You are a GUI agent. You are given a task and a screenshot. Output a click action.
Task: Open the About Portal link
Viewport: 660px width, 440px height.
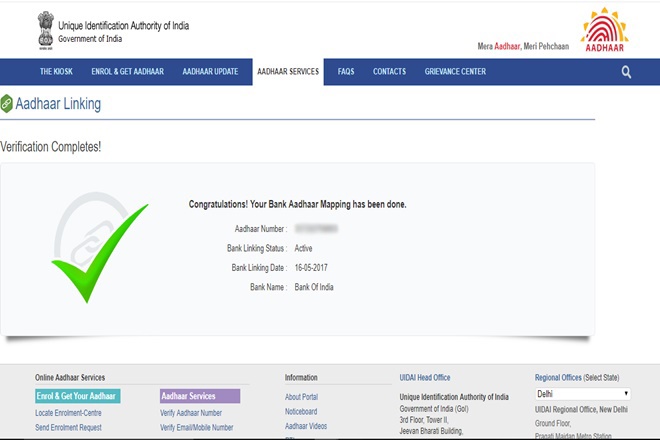(301, 397)
